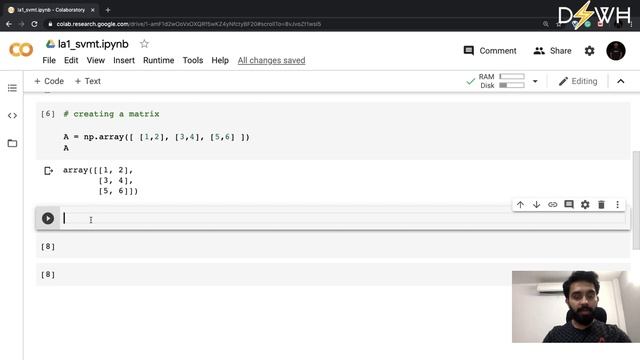Open notebook settings gear in header
The image size is (640, 360).
(x=589, y=51)
